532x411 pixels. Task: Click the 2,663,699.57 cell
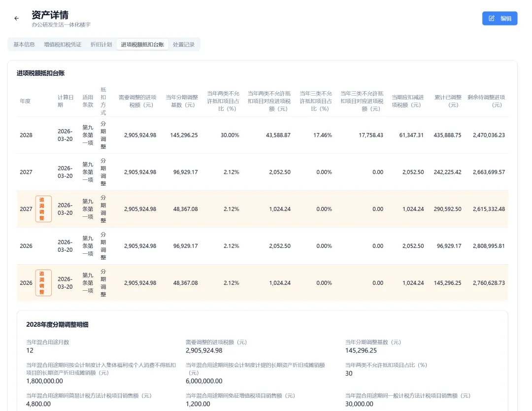[489, 172]
